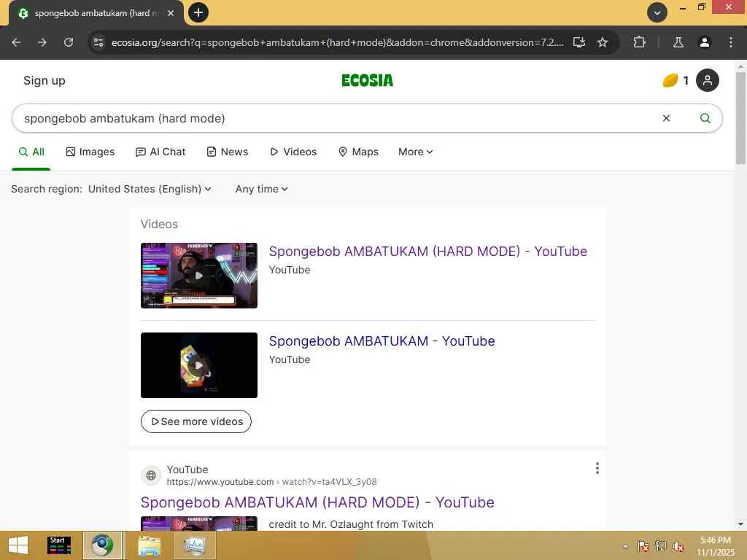Close the spongebob ambatukam tab
The height and width of the screenshot is (560, 747).
pos(171,13)
